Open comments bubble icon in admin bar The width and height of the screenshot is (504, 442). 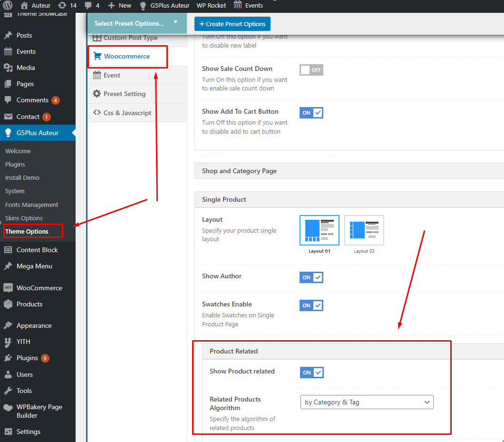point(88,5)
